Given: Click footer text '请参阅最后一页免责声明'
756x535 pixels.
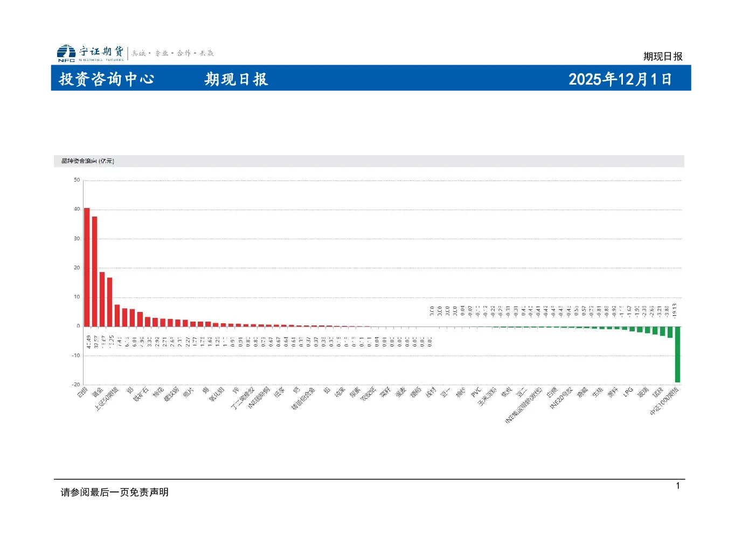Looking at the screenshot, I should pos(115,492).
